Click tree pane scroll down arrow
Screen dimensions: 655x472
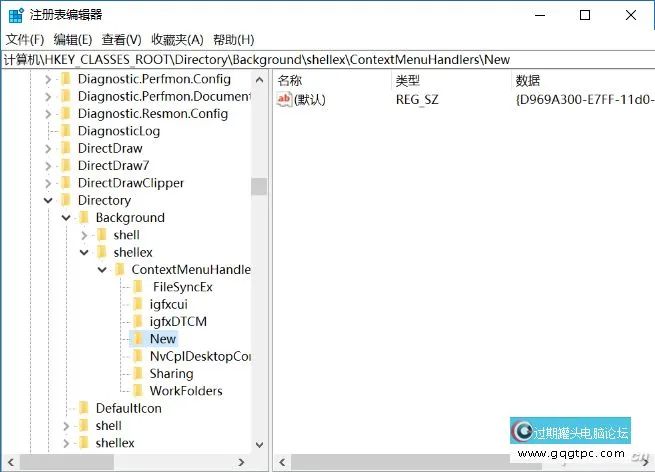(259, 445)
